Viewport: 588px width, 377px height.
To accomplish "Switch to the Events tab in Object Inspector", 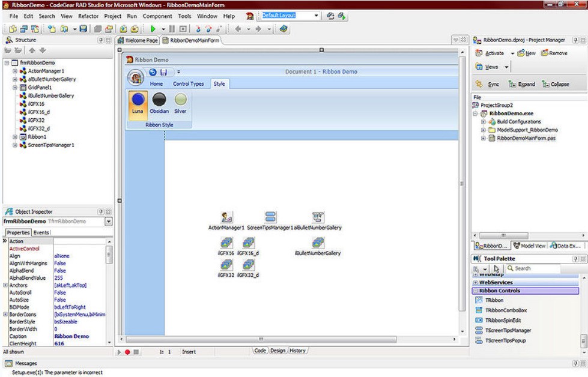I will point(41,232).
